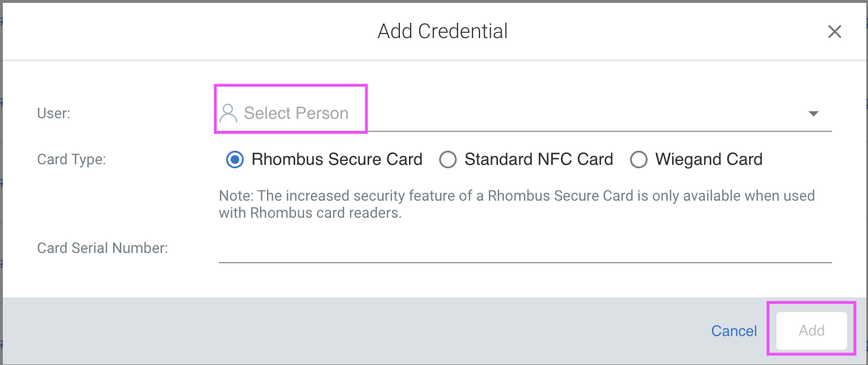Image resolution: width=868 pixels, height=365 pixels.
Task: Dismiss the dialog via the close icon
Action: coord(834,31)
